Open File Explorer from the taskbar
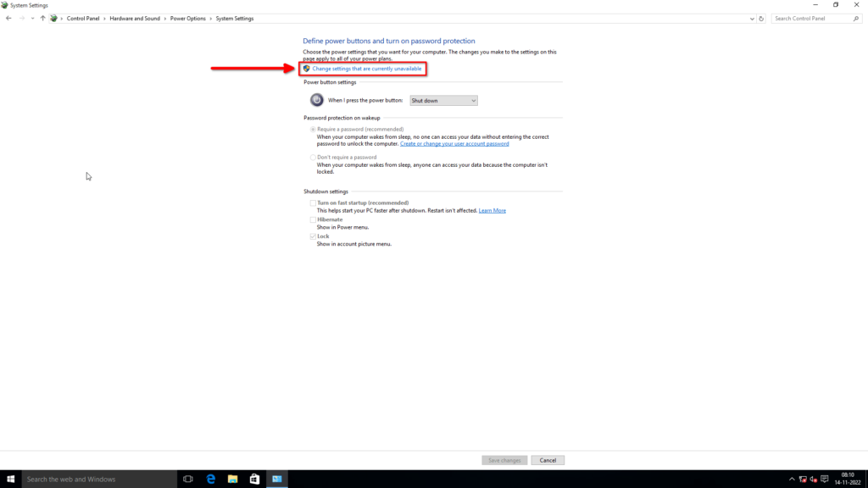The image size is (868, 488). coord(231,479)
